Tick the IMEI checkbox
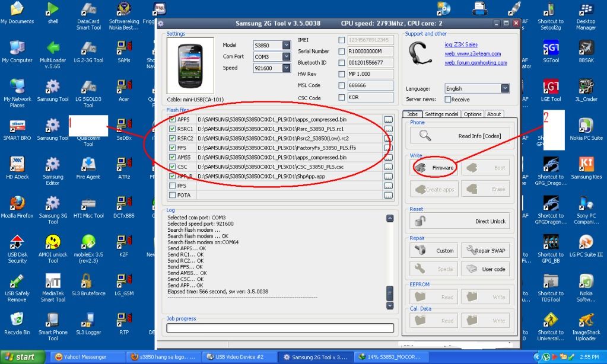The image size is (607, 364). (x=341, y=40)
